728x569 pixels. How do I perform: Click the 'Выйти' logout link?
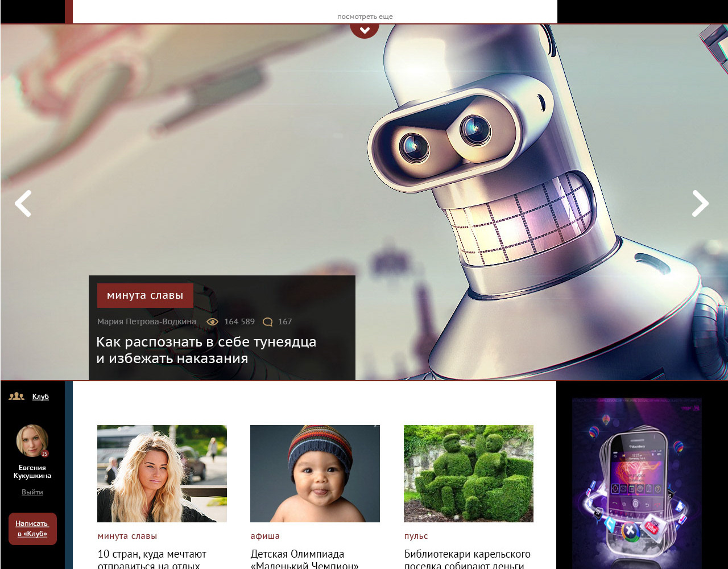click(32, 492)
